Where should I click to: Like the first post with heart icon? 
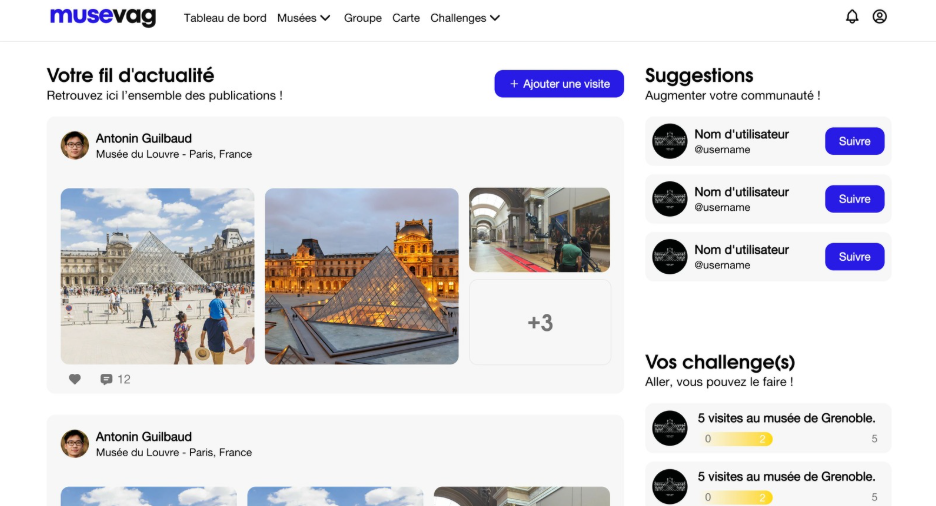[x=75, y=379]
